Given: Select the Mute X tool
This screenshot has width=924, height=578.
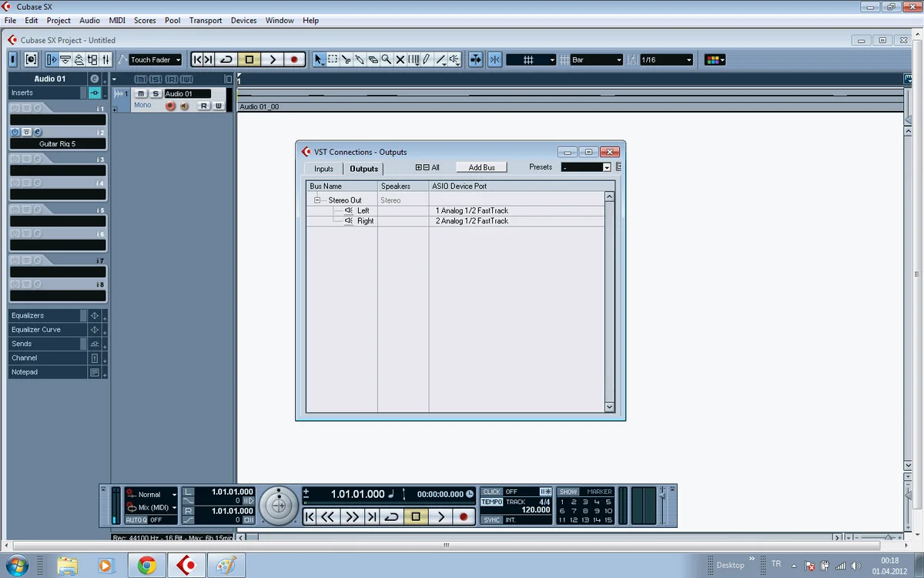Looking at the screenshot, I should (400, 59).
